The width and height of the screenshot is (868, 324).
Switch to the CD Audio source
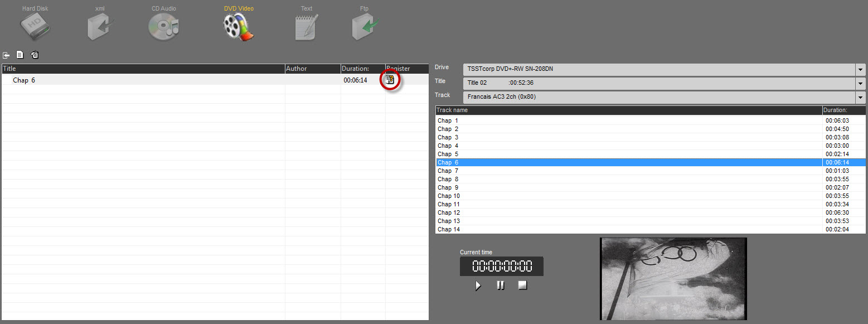click(x=163, y=27)
